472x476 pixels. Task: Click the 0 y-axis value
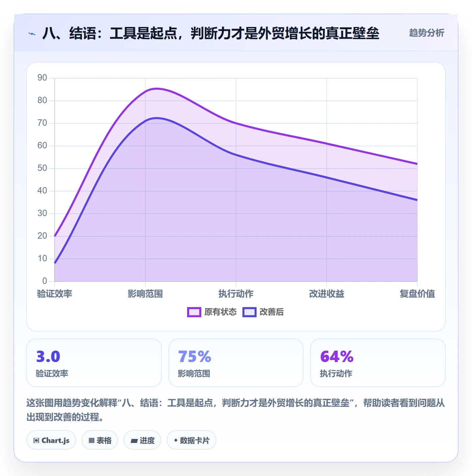(45, 281)
